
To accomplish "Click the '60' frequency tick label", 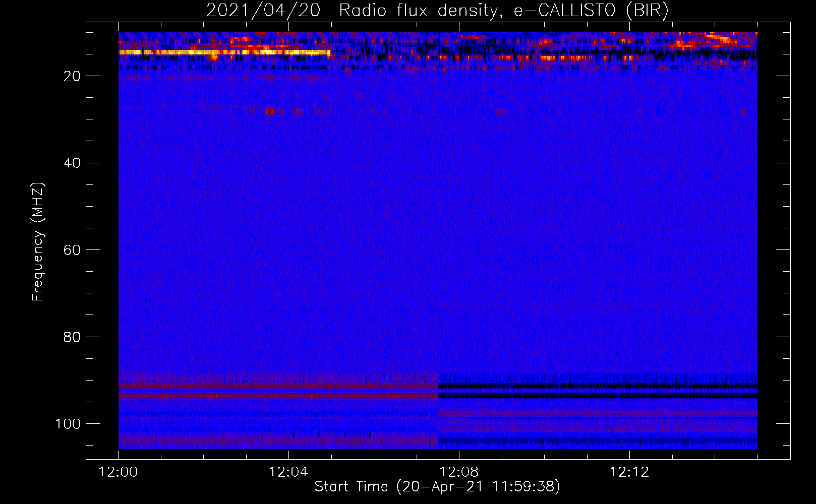I will [x=72, y=250].
